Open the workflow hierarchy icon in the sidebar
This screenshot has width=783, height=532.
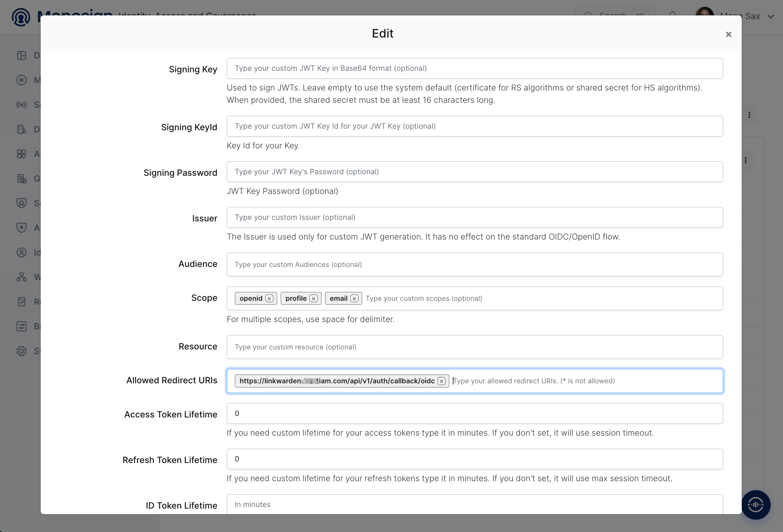coord(22,277)
